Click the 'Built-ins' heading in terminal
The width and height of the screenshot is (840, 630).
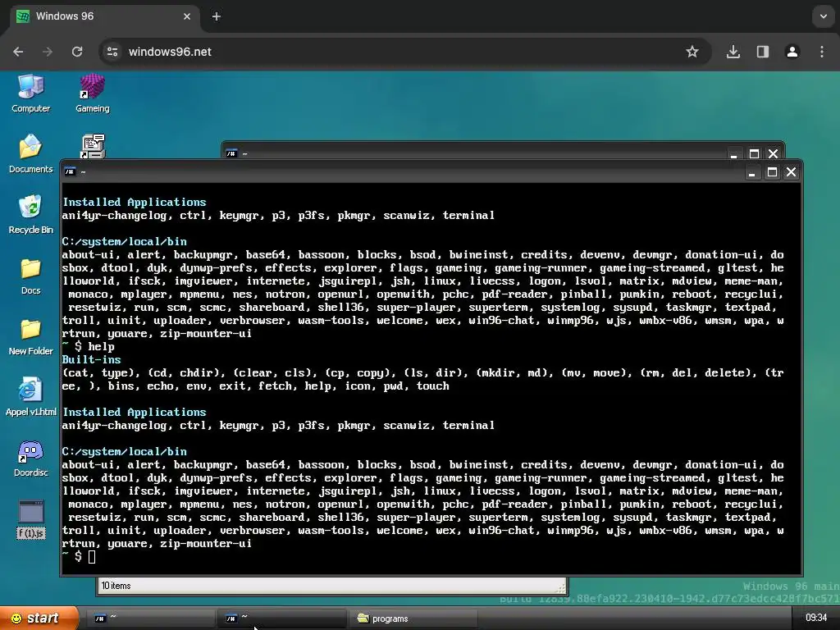(92, 359)
